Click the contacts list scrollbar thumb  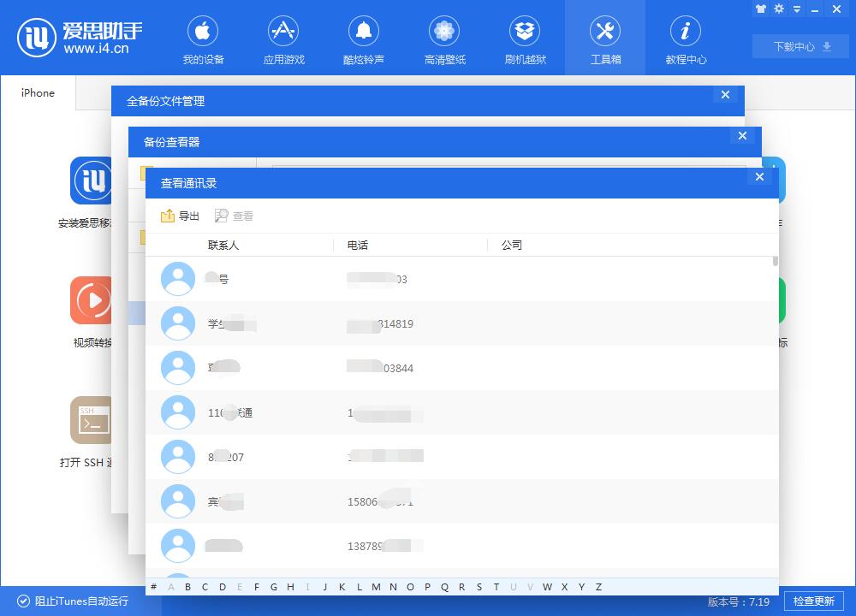776,261
